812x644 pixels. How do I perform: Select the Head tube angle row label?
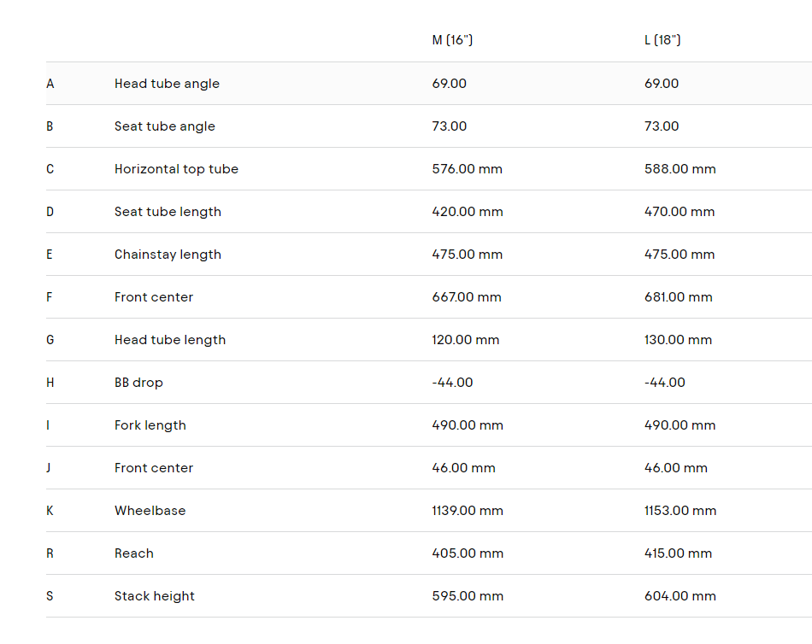[167, 84]
